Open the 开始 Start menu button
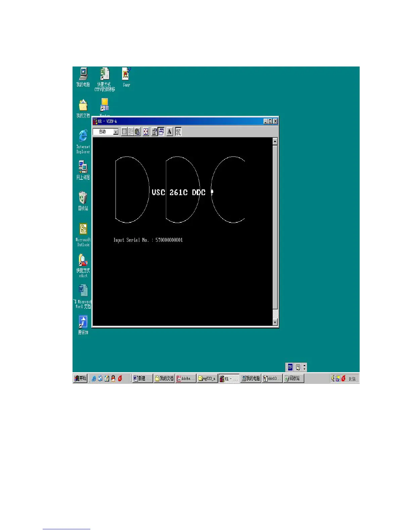Viewport: 411px width, 532px height. tap(80, 379)
